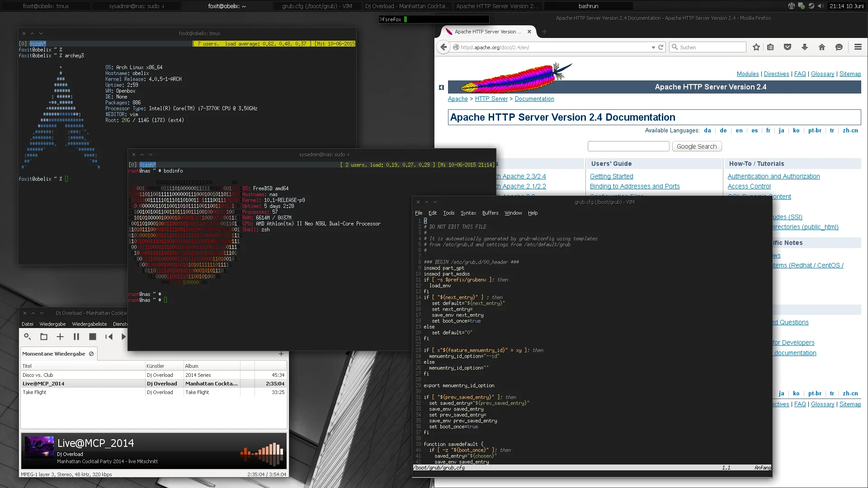The height and width of the screenshot is (488, 868).
Task: Click the open folder icon in music player
Action: [44, 337]
